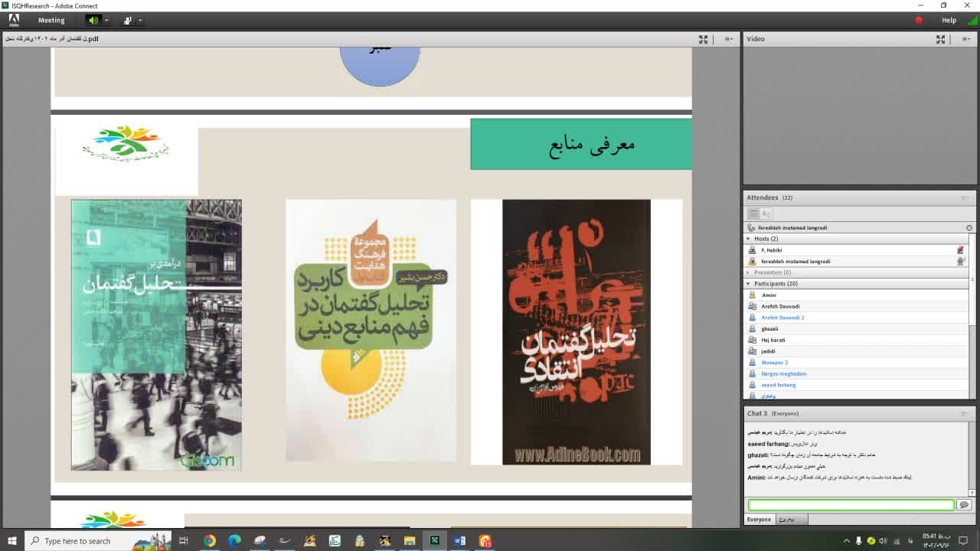
Task: Open the share pod options menu
Action: coord(729,39)
